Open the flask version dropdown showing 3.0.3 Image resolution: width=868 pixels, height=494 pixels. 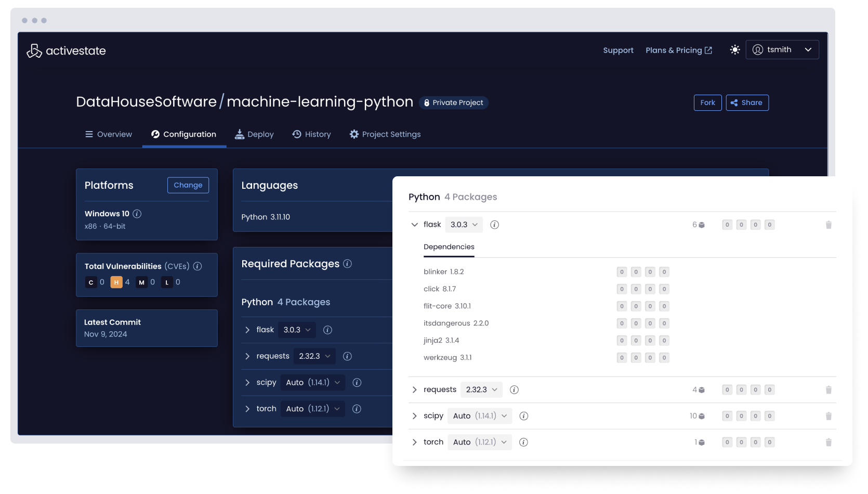(463, 224)
